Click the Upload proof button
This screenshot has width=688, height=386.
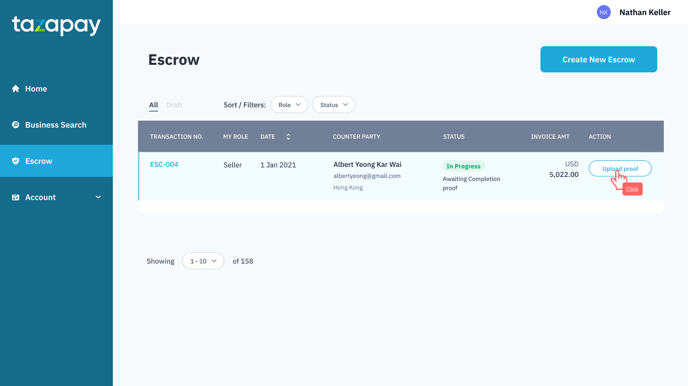point(620,168)
